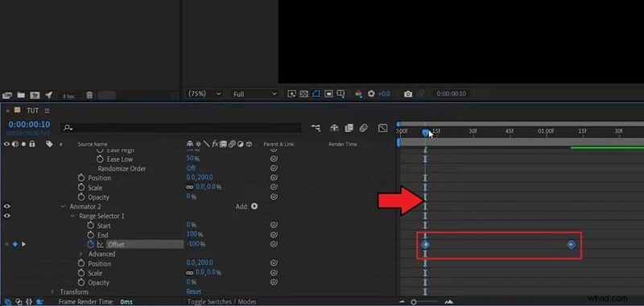Image resolution: width=644 pixels, height=306 pixels.
Task: Open the (75%) magnification dropdown
Action: (x=204, y=94)
